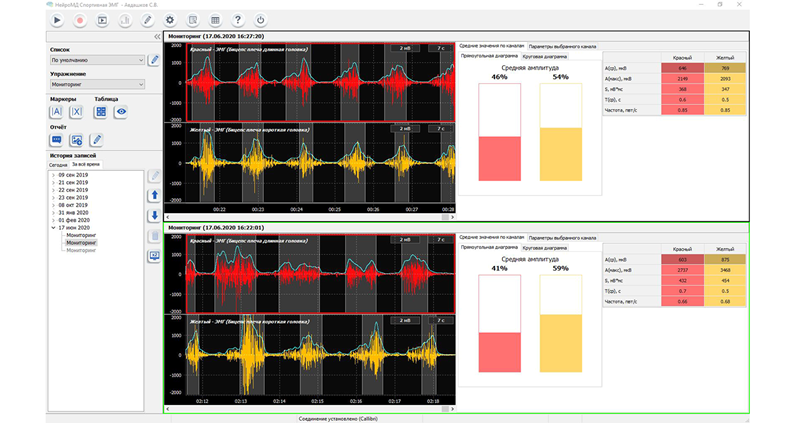
Task: Switch to 'Сегодня' history tab
Action: tap(59, 164)
